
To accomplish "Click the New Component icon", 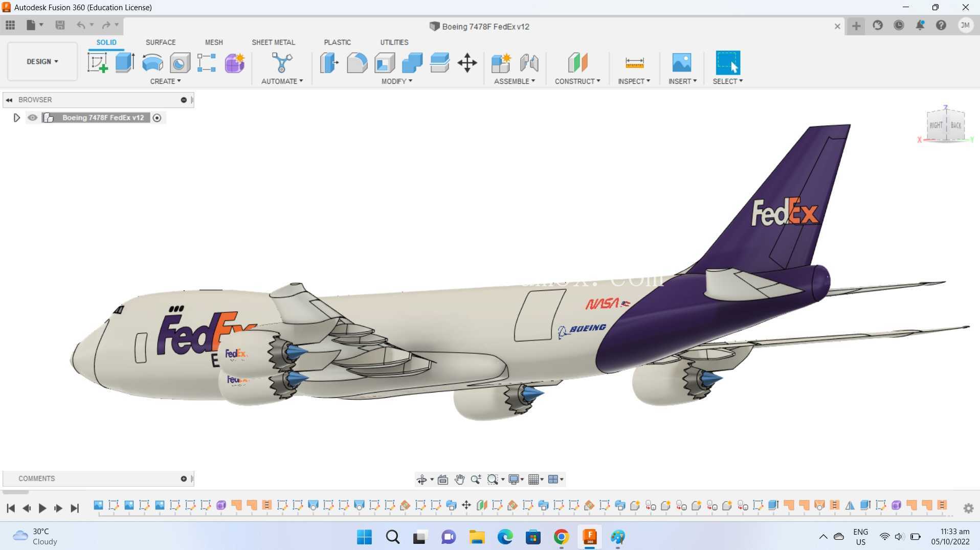I will click(x=501, y=63).
